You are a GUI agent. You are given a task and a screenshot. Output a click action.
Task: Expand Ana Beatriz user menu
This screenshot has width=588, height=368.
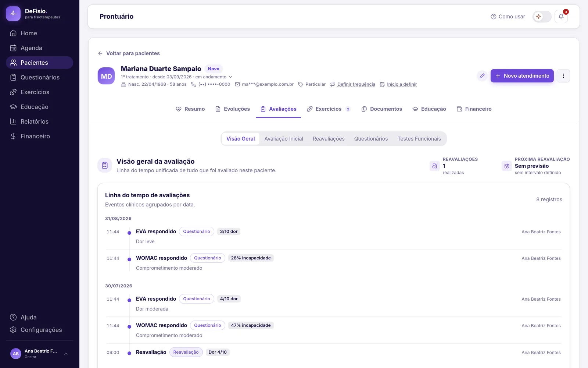[39, 354]
